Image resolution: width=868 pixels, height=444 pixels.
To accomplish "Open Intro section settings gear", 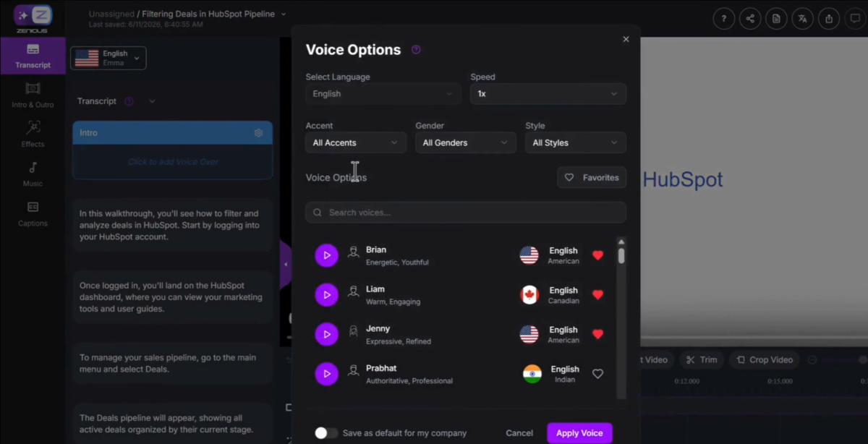I will tap(258, 133).
